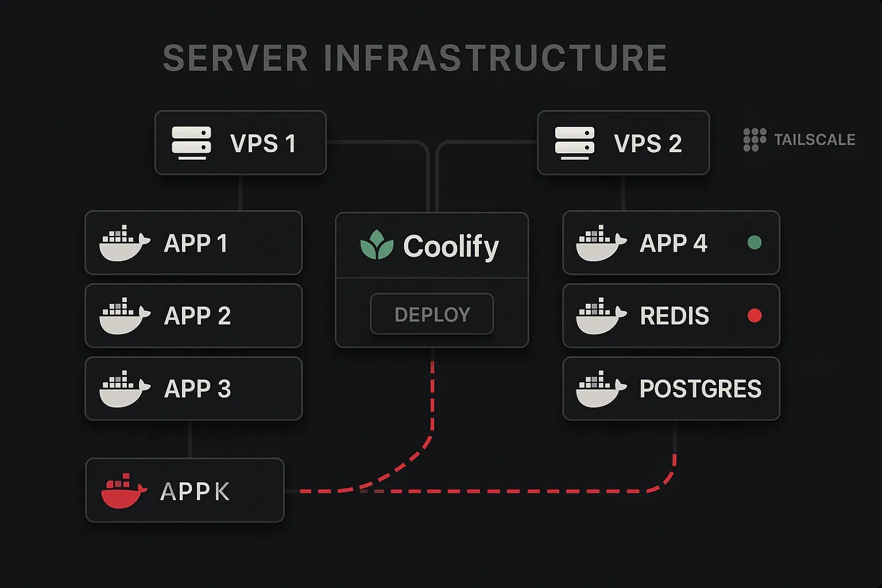The image size is (882, 588).
Task: Click the green Coolify leaf logo
Action: pyautogui.click(x=377, y=245)
